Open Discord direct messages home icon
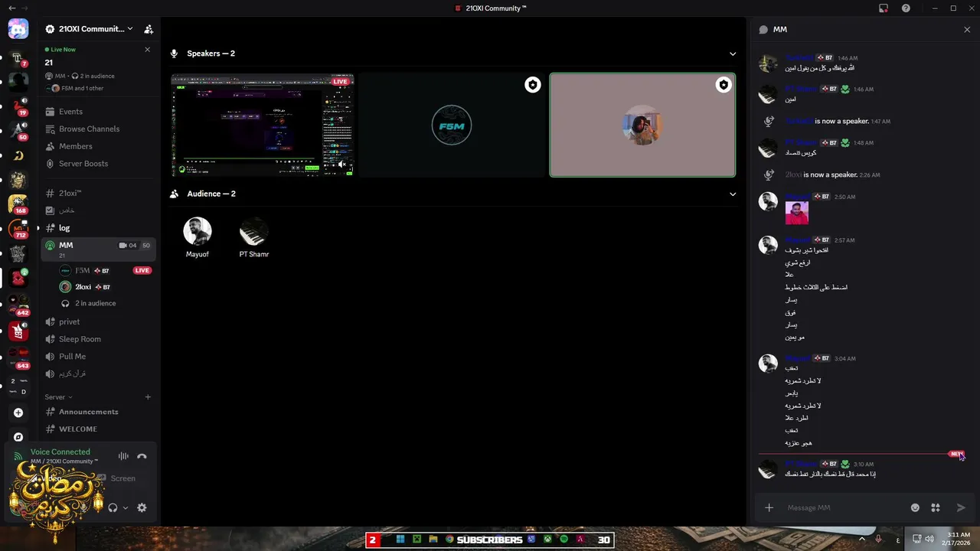Screen dimensions: 980x551 [18, 30]
